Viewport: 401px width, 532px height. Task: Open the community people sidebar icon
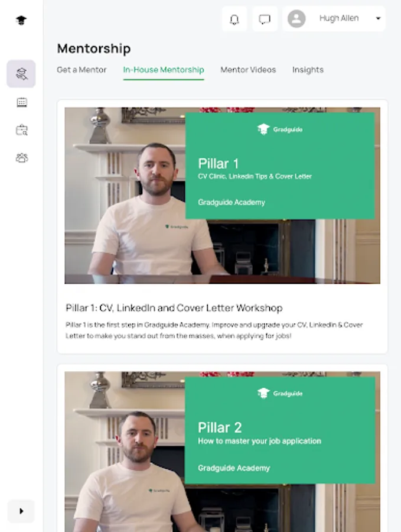pyautogui.click(x=22, y=158)
